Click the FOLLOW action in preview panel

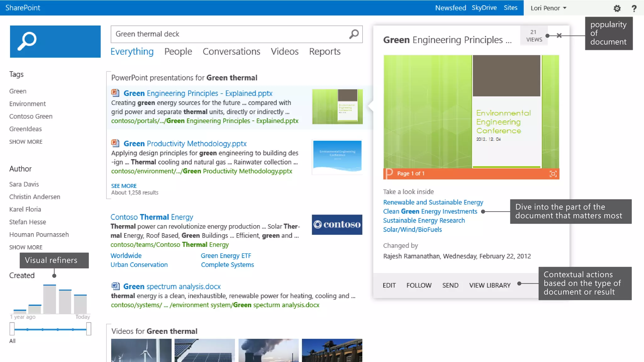[419, 285]
